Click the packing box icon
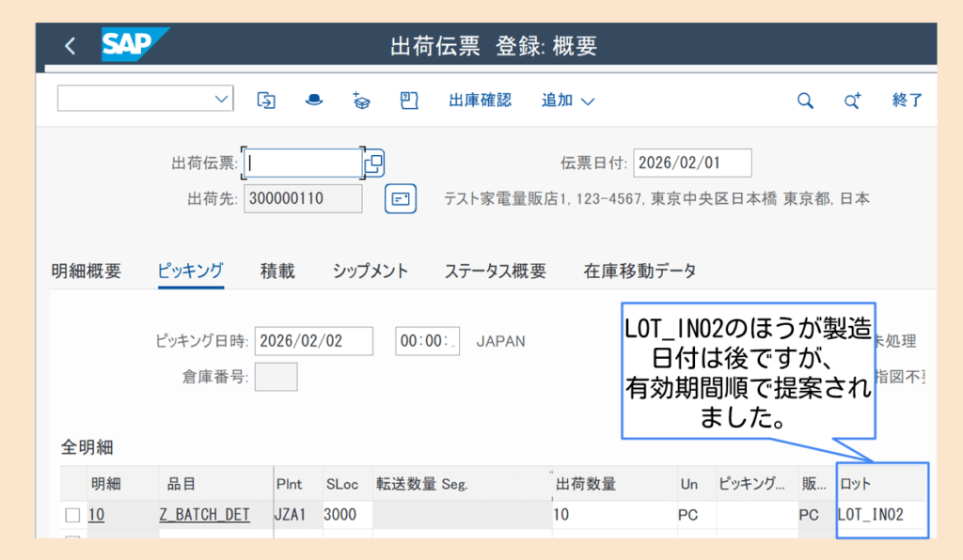963x560 pixels. pyautogui.click(x=361, y=101)
